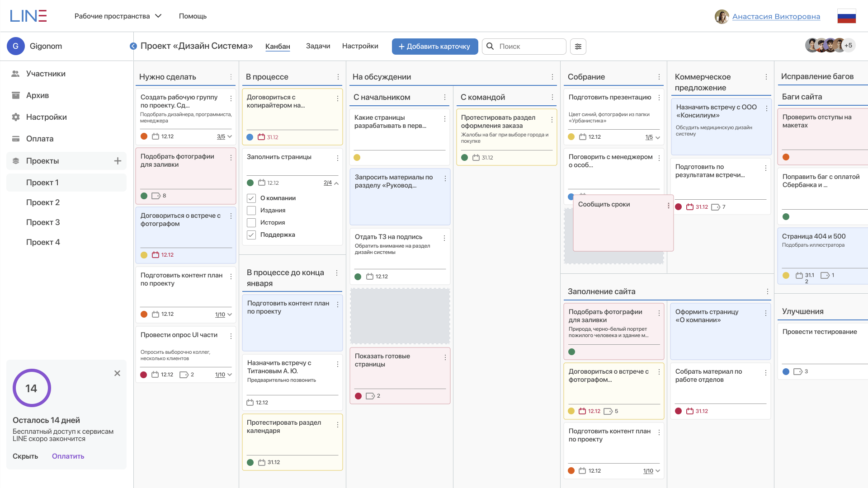The height and width of the screenshot is (488, 868).
Task: Click the Оплатить link in trial banner
Action: [x=68, y=456]
